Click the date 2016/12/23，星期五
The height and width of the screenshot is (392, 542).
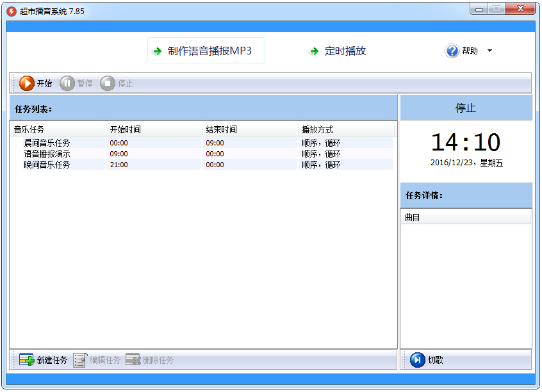tap(466, 163)
